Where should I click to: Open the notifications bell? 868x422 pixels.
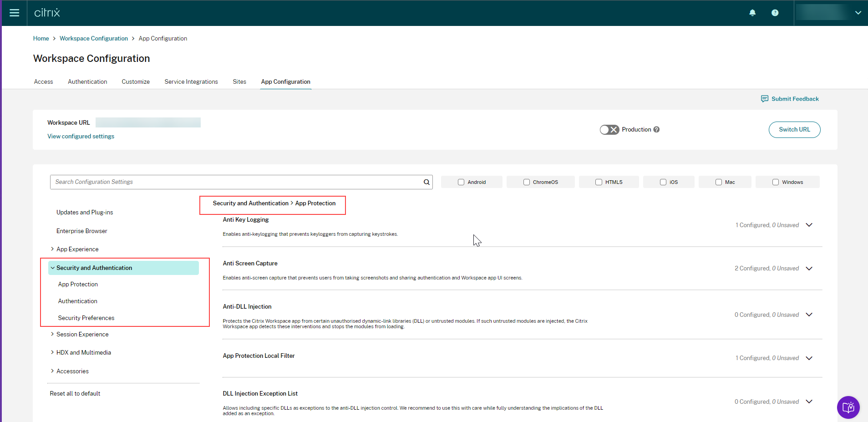pyautogui.click(x=752, y=13)
